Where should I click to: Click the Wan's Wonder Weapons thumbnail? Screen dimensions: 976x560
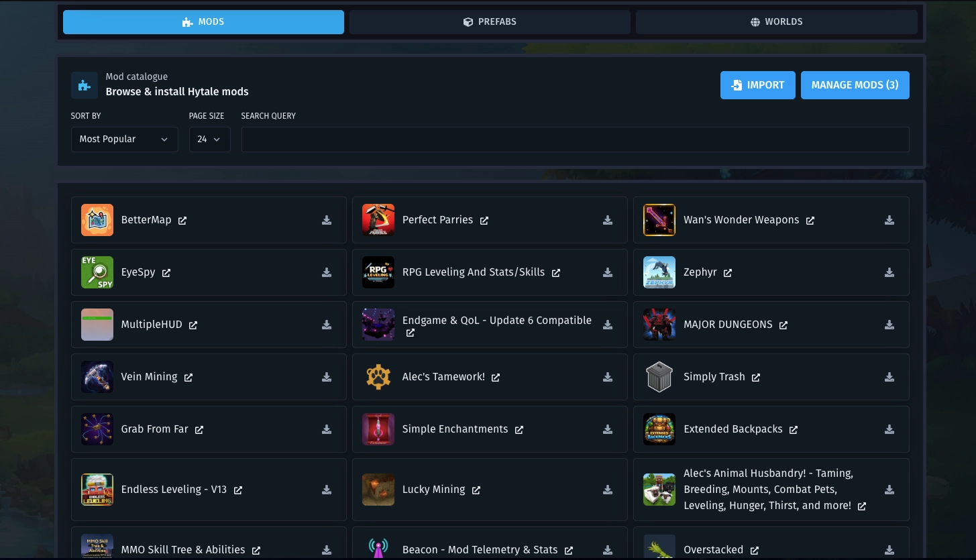point(659,220)
